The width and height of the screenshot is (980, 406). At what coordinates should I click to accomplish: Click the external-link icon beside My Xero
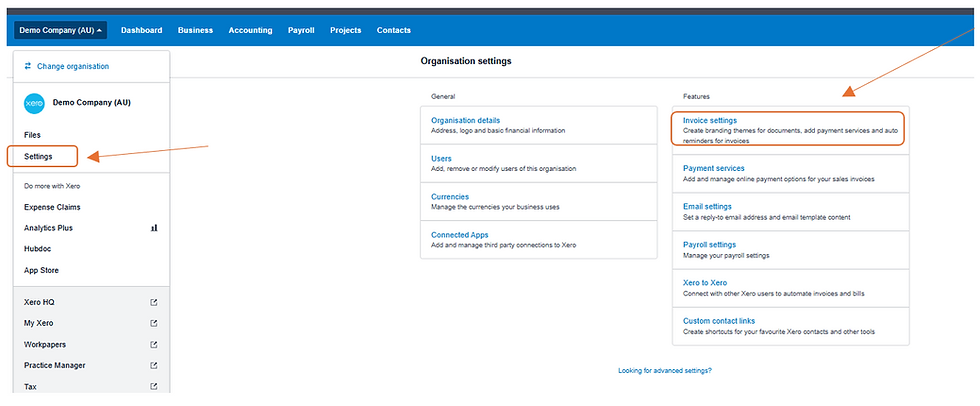pyautogui.click(x=154, y=324)
